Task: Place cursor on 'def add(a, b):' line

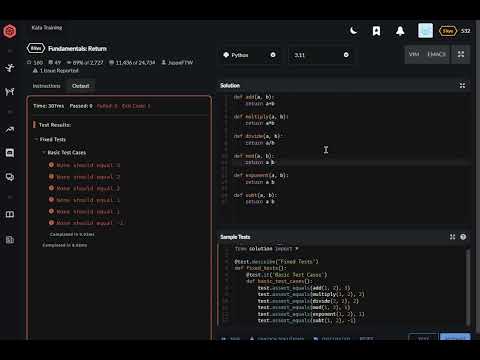Action: pos(253,97)
